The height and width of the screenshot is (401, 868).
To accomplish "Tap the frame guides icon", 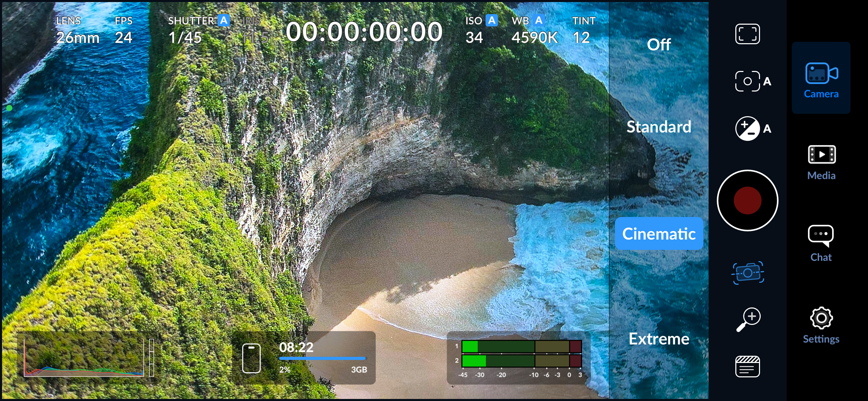I will point(747,34).
